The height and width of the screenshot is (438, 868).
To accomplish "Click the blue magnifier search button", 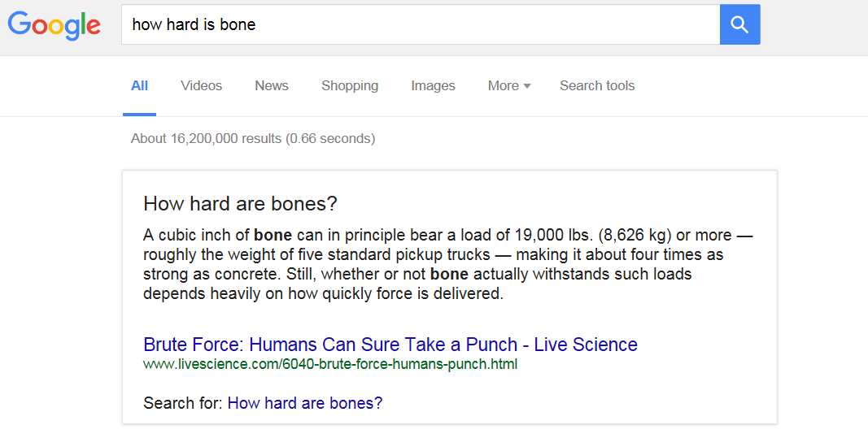I will pyautogui.click(x=739, y=25).
